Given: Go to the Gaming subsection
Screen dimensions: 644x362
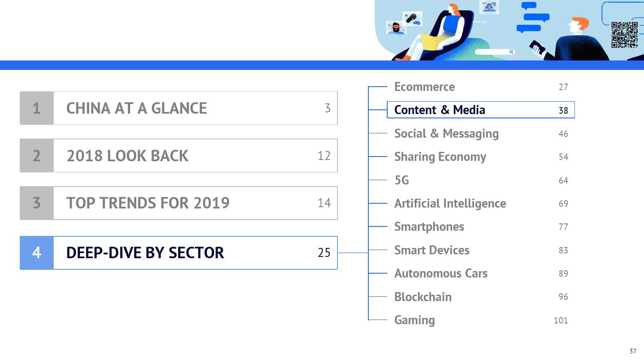Looking at the screenshot, I should coord(414,320).
